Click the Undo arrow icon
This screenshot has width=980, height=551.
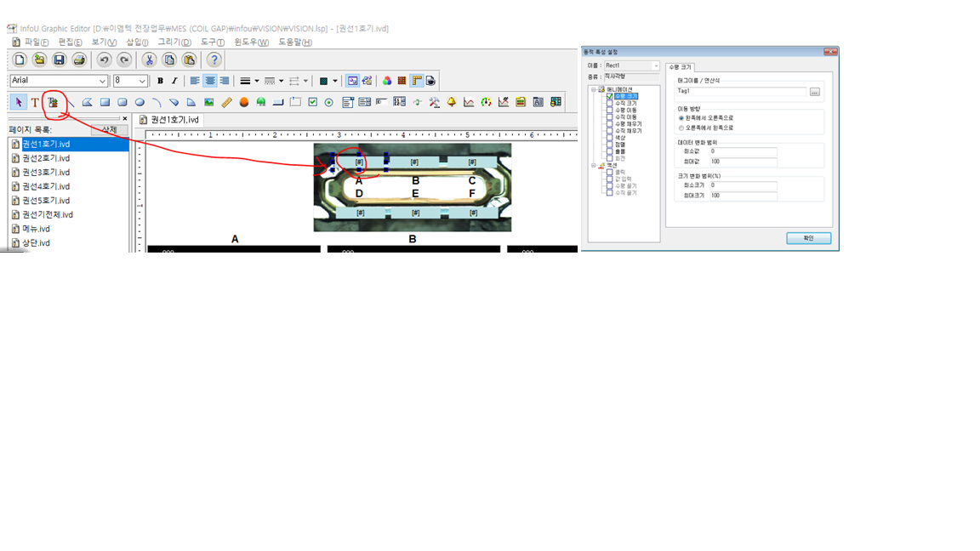104,60
